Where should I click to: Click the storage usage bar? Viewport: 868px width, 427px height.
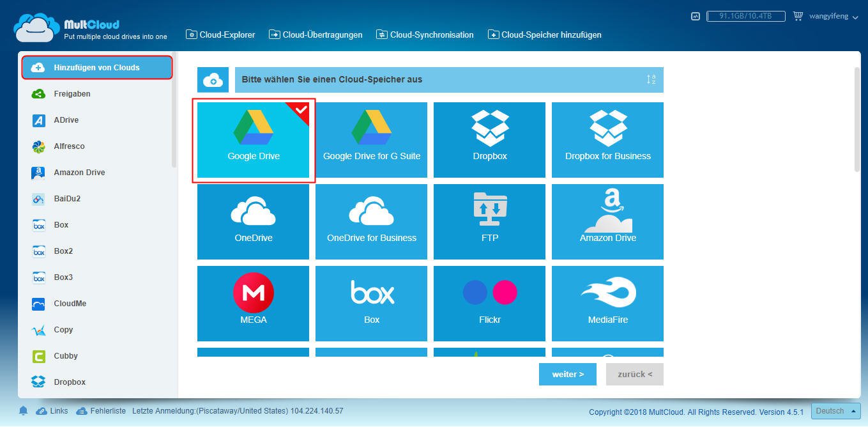[x=745, y=16]
